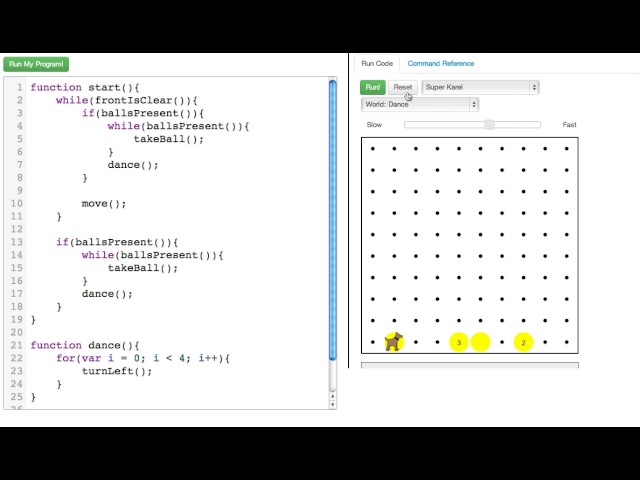
Task: Click the speed slider handle
Action: coord(489,124)
